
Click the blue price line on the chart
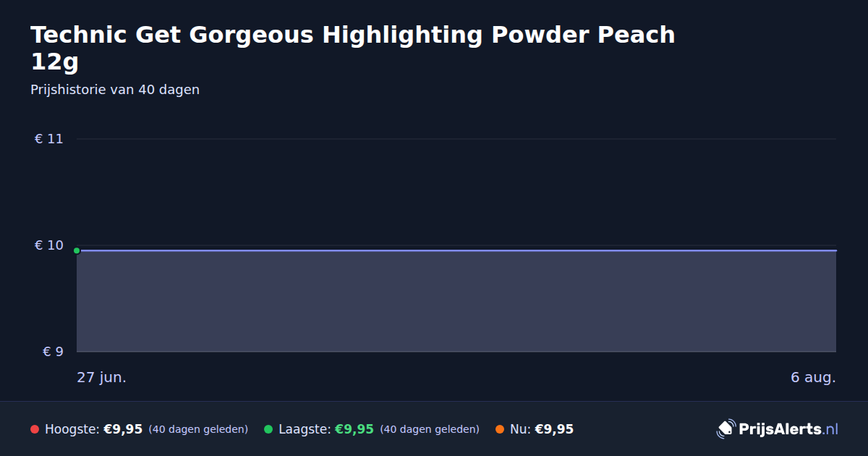456,250
